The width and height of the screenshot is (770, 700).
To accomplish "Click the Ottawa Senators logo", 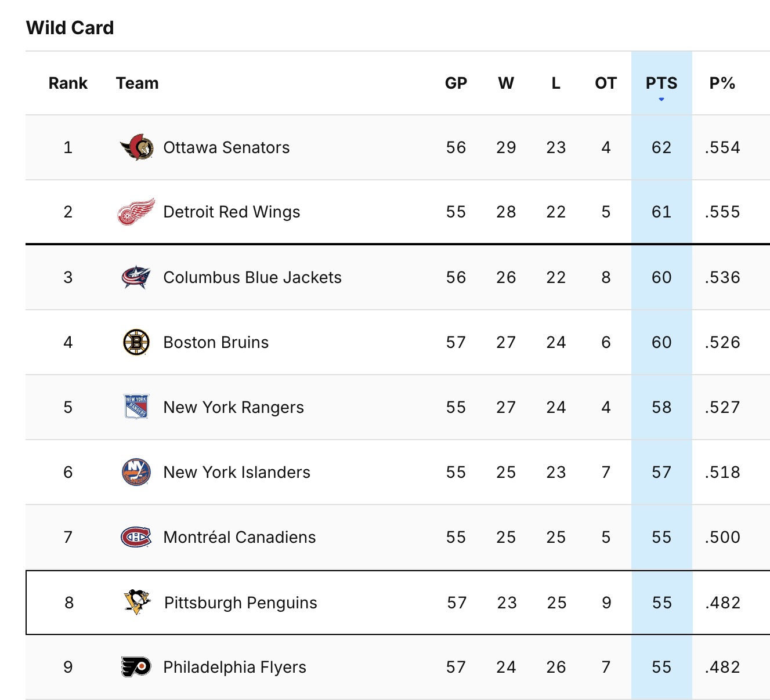I will pyautogui.click(x=137, y=147).
